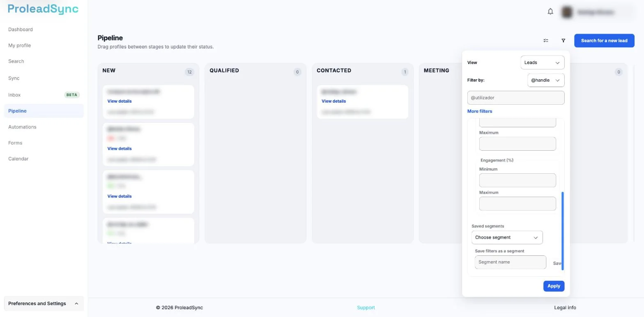Click the NEW column count badge 12

pos(189,72)
